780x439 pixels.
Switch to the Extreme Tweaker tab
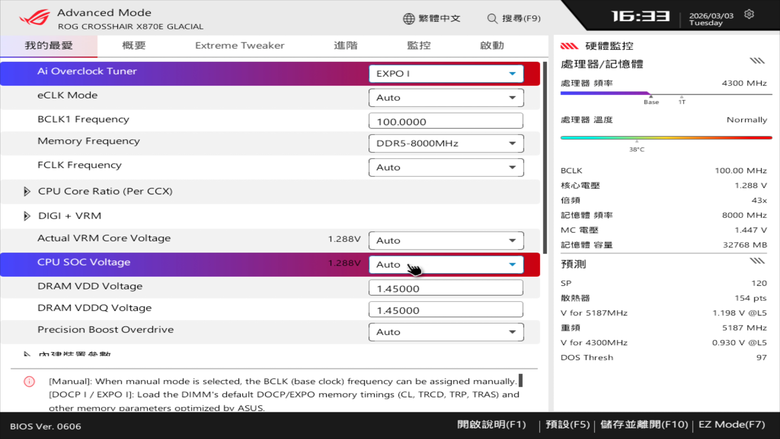pyautogui.click(x=240, y=46)
